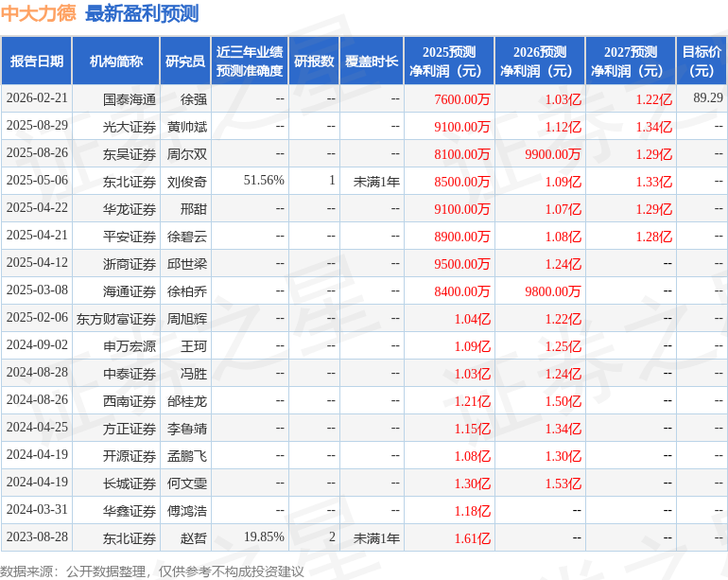Select institution 光大证券
The height and width of the screenshot is (580, 728).
point(130,127)
